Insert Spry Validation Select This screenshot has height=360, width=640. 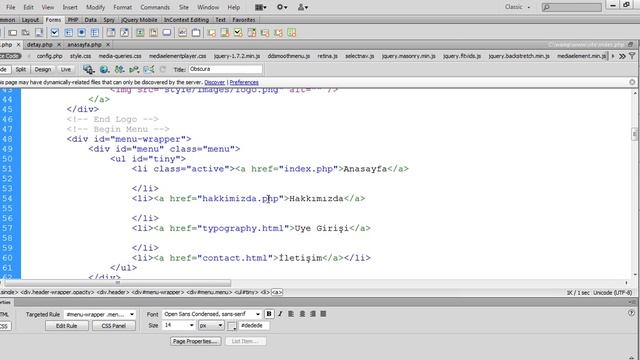252,33
